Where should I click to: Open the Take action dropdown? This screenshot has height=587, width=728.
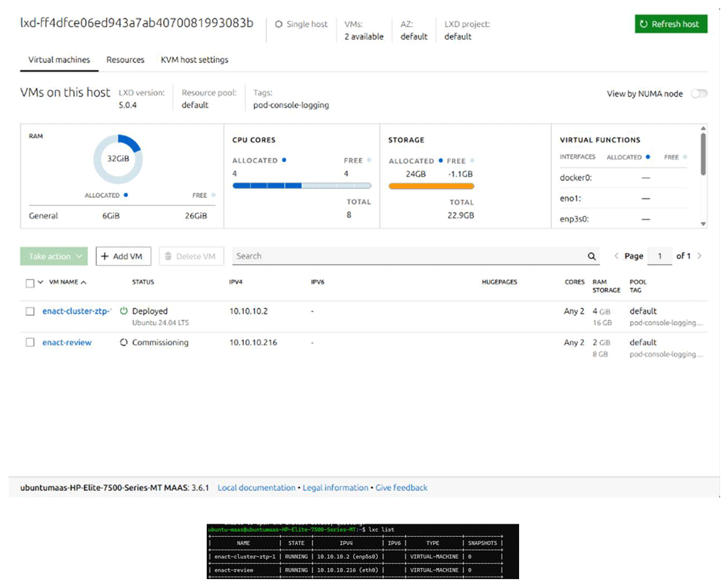coord(54,256)
